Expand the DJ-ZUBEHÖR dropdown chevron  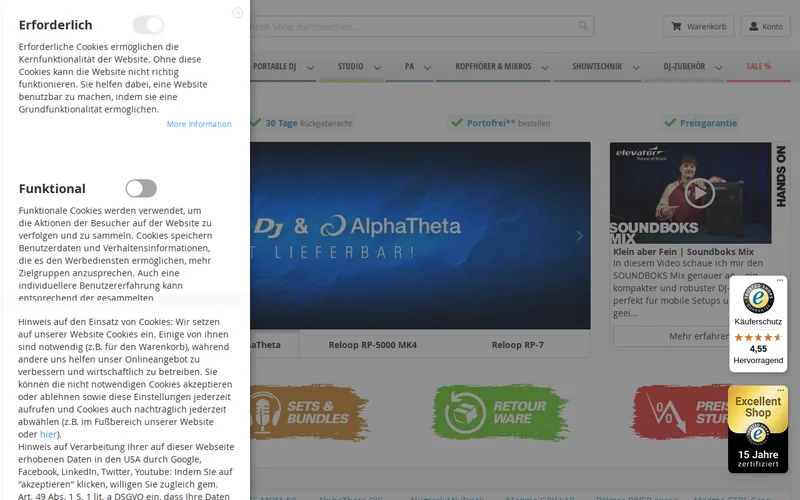pos(718,67)
